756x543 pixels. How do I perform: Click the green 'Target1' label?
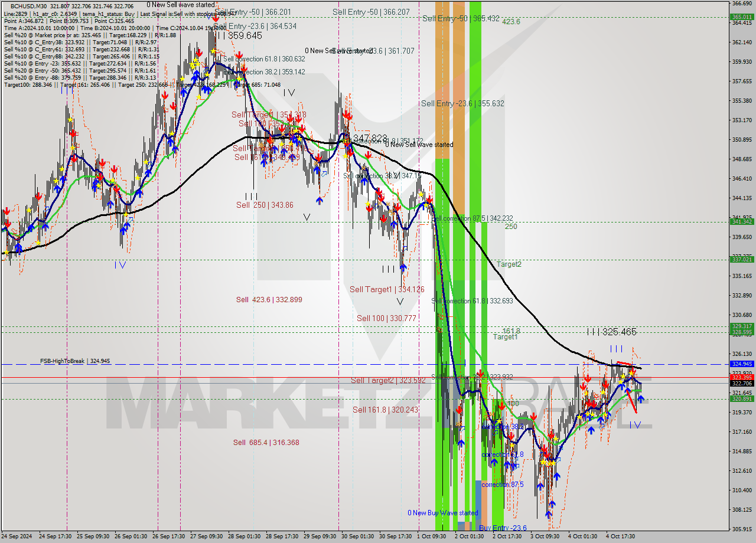pyautogui.click(x=505, y=337)
